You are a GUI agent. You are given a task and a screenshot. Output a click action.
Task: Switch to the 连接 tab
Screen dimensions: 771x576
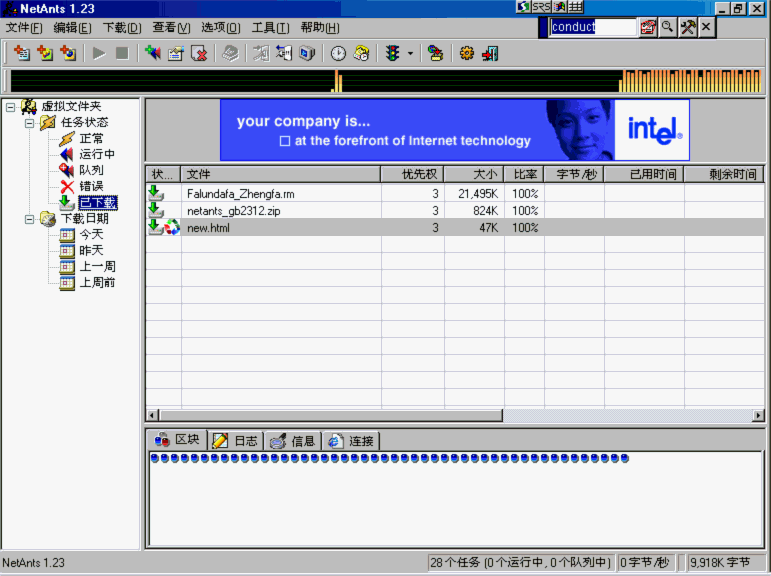[x=351, y=440]
